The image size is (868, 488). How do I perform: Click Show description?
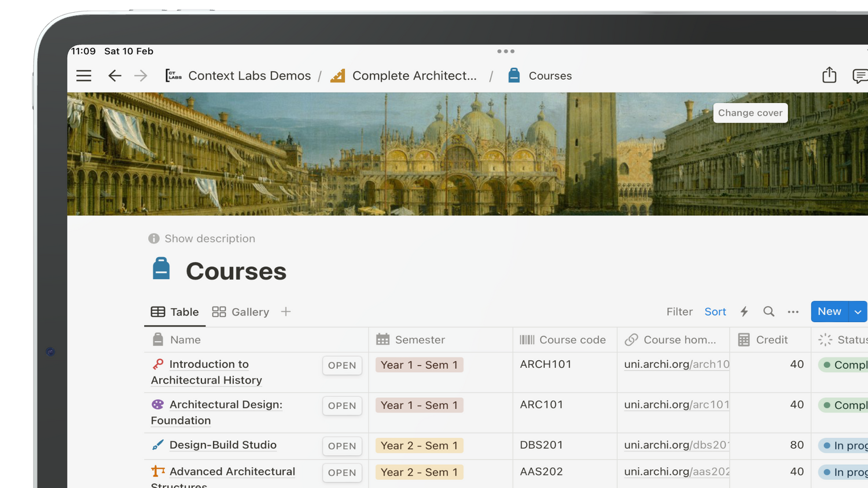[201, 238]
